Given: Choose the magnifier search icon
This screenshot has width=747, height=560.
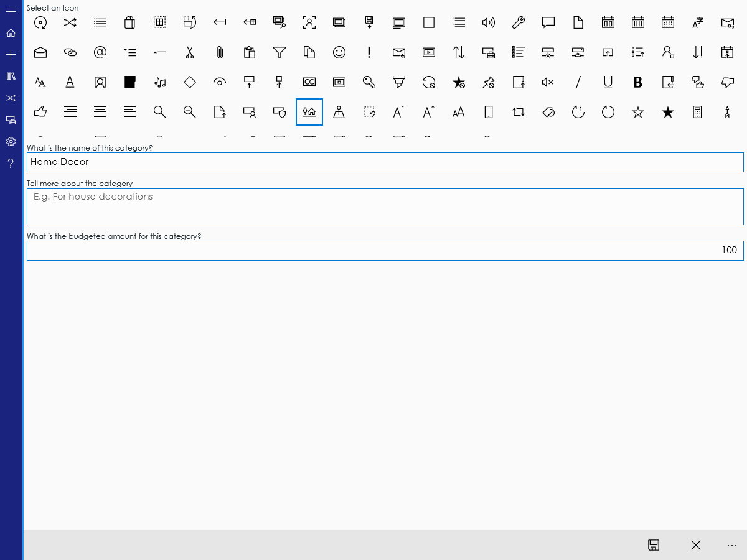Looking at the screenshot, I should (x=160, y=112).
